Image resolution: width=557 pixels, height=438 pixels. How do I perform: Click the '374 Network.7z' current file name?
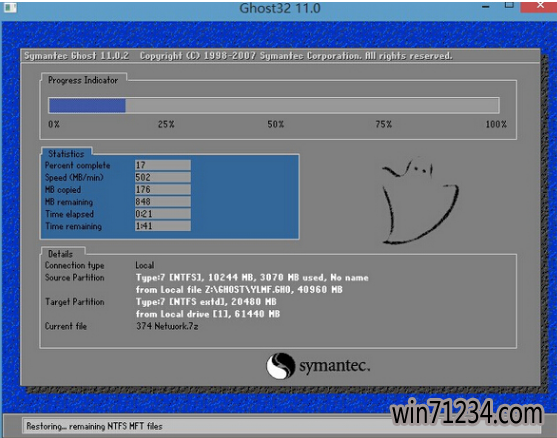(167, 326)
